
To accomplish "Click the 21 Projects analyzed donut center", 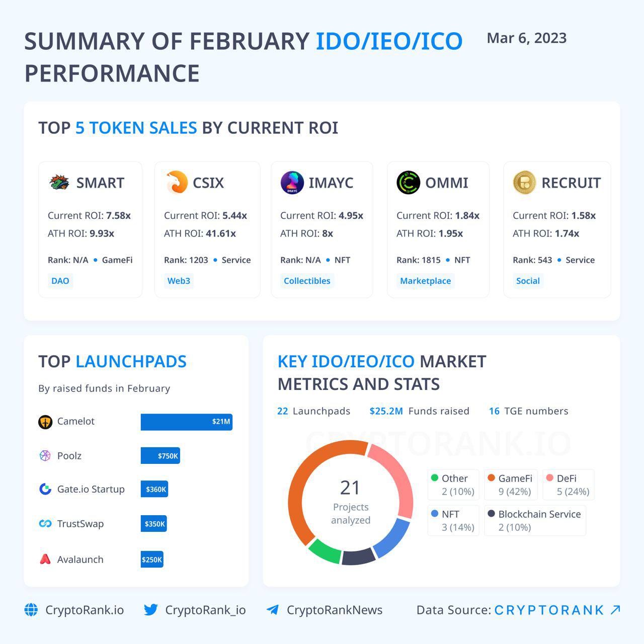I will point(351,502).
